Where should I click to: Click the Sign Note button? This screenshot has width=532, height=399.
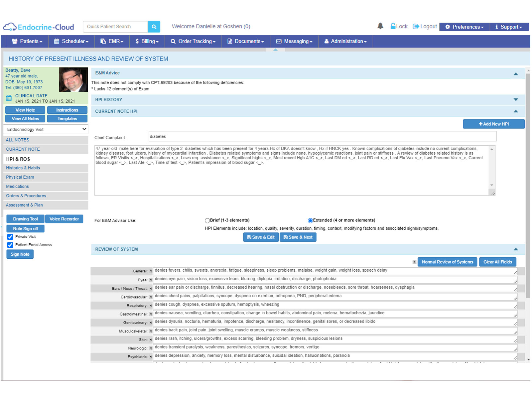click(x=20, y=254)
